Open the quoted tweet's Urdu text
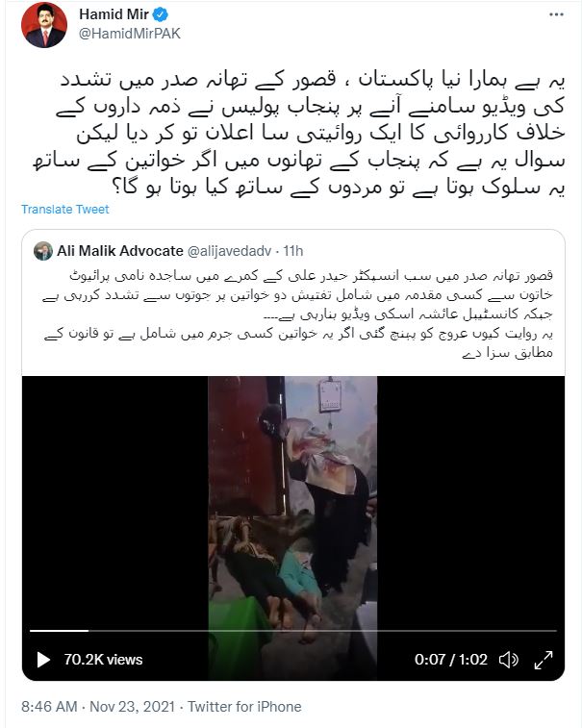 pos(297,314)
